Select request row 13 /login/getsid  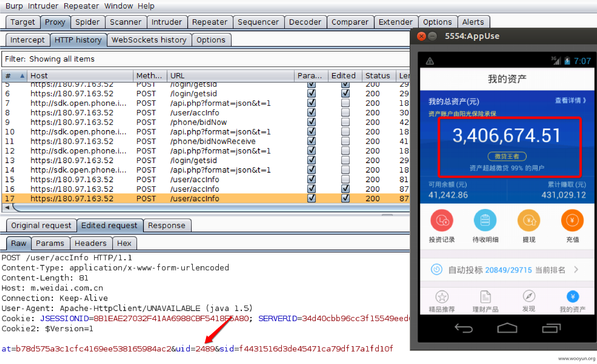pyautogui.click(x=205, y=160)
